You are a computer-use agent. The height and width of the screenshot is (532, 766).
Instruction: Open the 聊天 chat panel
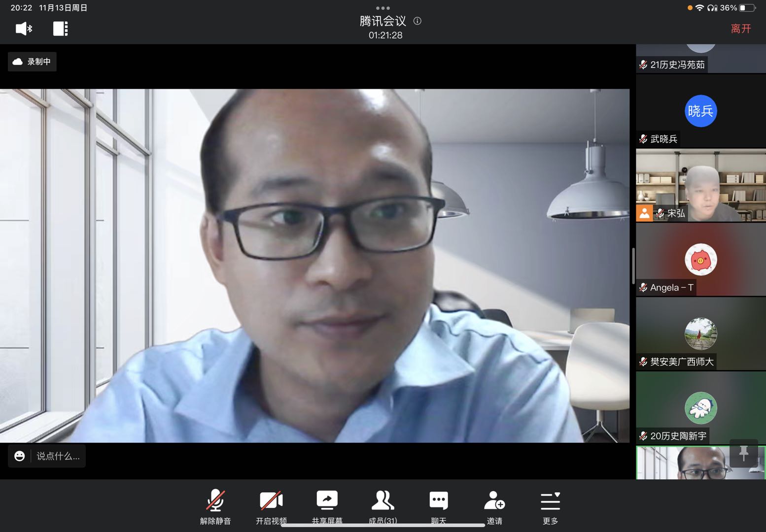click(439, 506)
